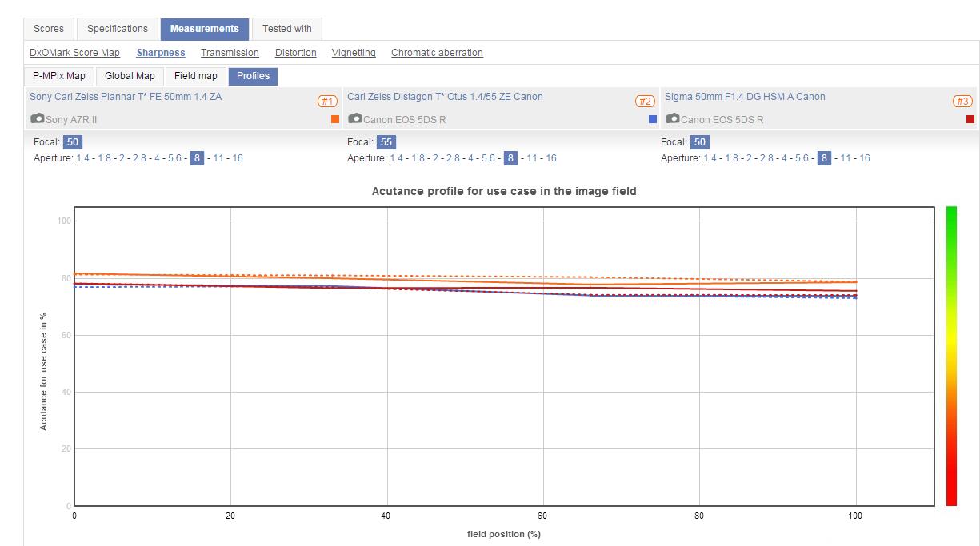Viewport: 980px width, 546px height.
Task: Open Carl Zeiss Distagon T* Otus 1.4/55 link
Action: click(445, 97)
